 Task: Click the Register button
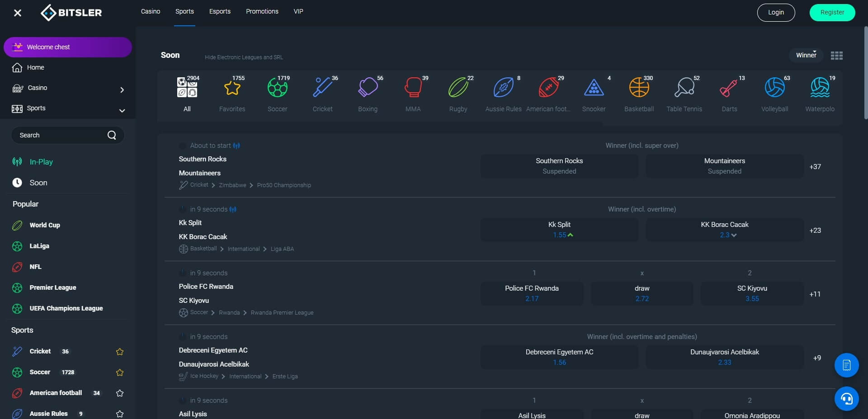832,13
